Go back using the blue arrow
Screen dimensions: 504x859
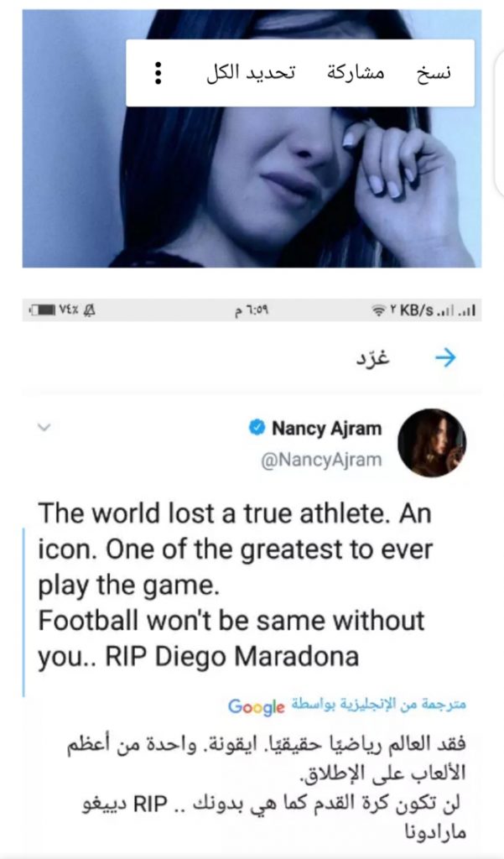(x=446, y=358)
